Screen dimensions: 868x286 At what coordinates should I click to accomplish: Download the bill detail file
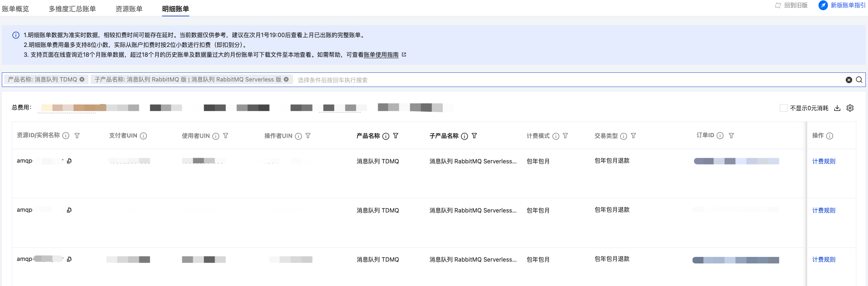[x=837, y=108]
